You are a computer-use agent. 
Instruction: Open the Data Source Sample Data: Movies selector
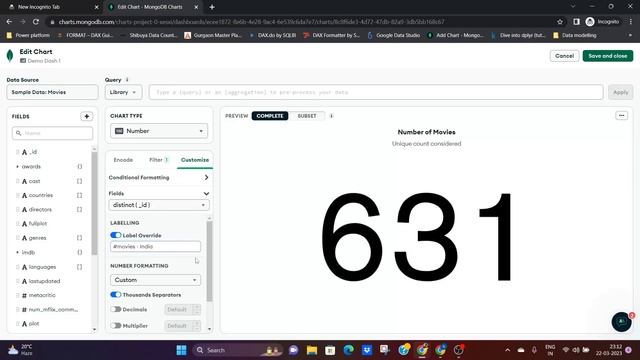coord(52,92)
